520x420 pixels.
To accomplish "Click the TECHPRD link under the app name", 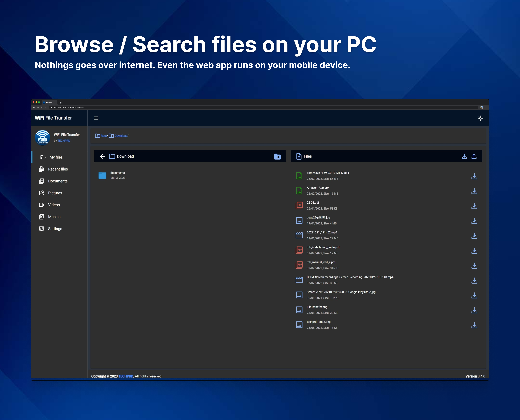I will click(x=64, y=141).
